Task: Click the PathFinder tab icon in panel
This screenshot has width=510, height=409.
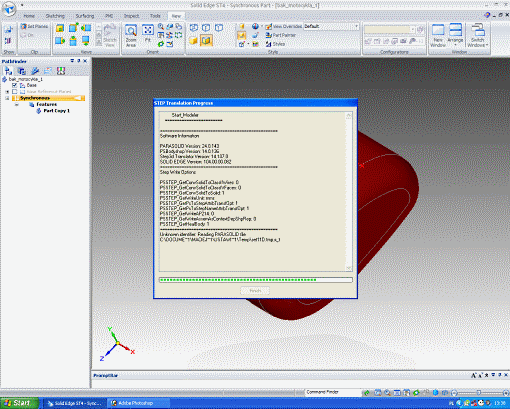Action: point(8,71)
